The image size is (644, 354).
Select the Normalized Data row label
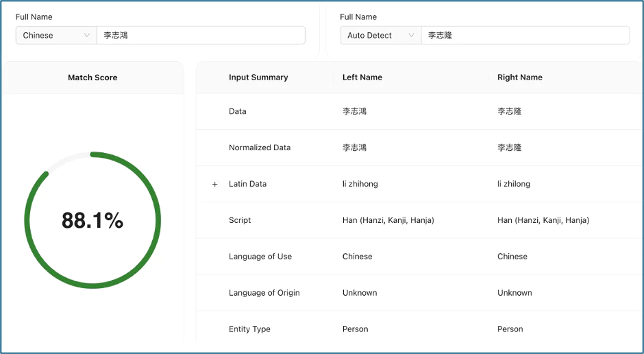(260, 147)
